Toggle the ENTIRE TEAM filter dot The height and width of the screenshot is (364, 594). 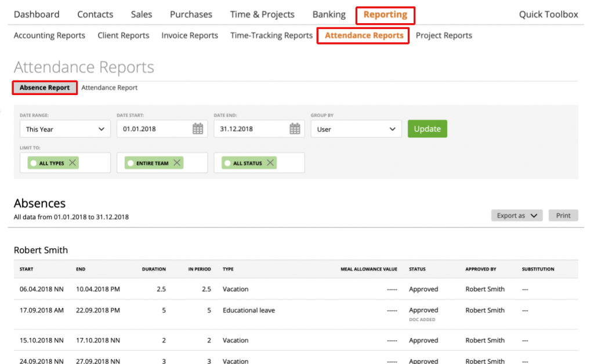point(131,162)
